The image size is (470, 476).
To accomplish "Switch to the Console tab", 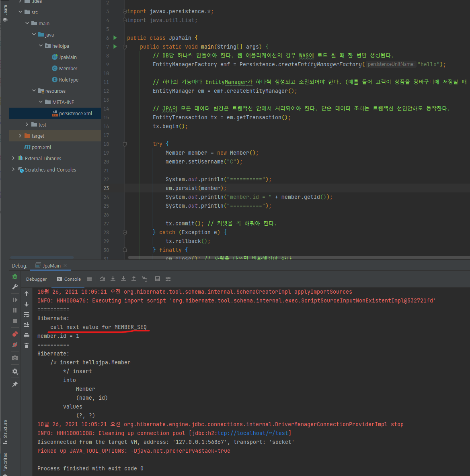I will [x=69, y=279].
